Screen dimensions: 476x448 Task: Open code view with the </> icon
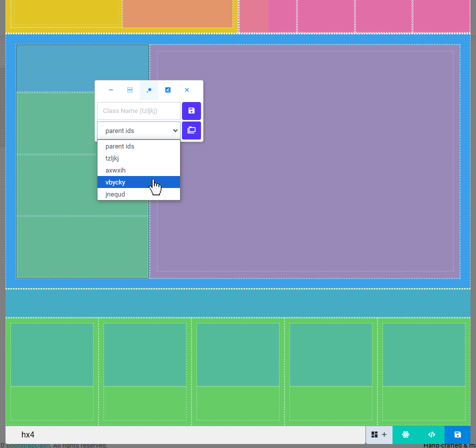(x=431, y=434)
